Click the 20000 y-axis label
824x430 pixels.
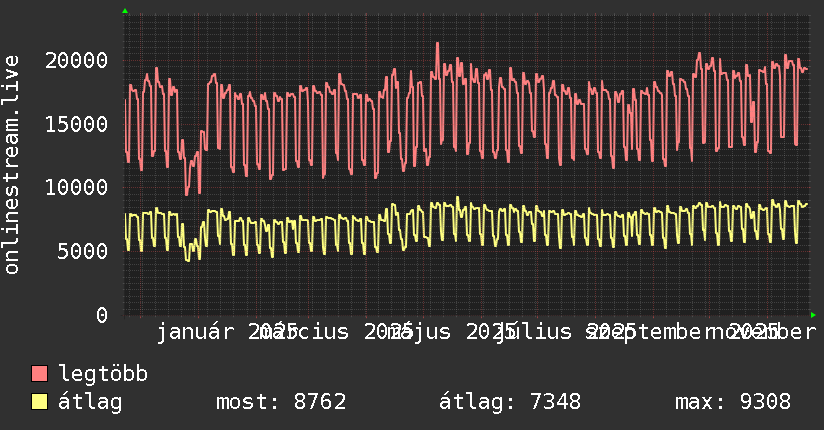point(77,60)
